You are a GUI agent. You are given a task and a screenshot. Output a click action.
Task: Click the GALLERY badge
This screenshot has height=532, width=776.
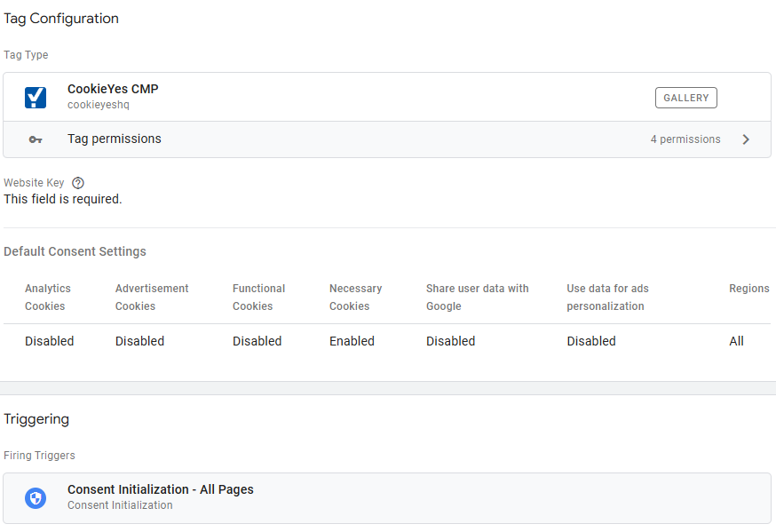pos(685,98)
